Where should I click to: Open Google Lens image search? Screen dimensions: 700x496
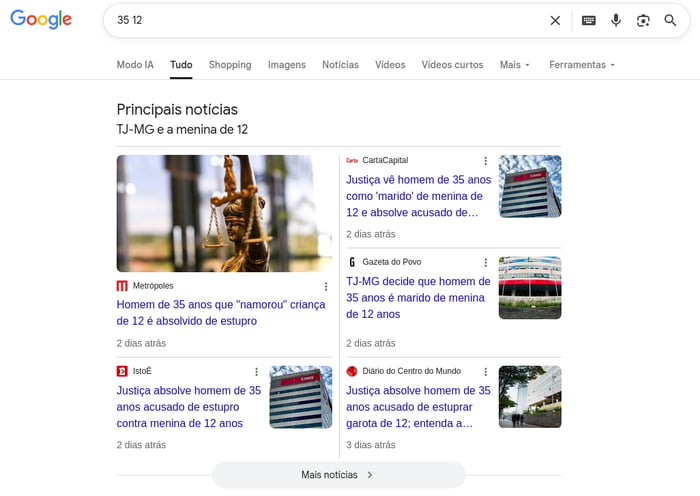(643, 21)
